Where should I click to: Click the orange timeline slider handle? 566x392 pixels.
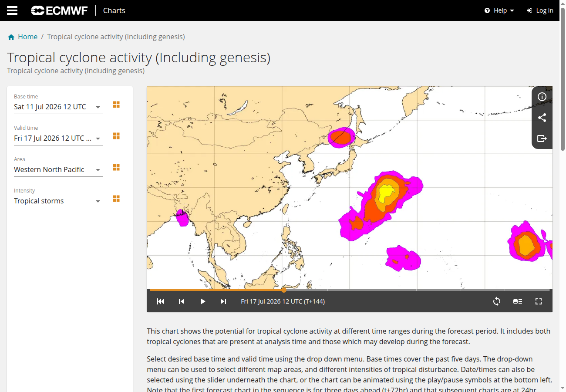pos(284,290)
